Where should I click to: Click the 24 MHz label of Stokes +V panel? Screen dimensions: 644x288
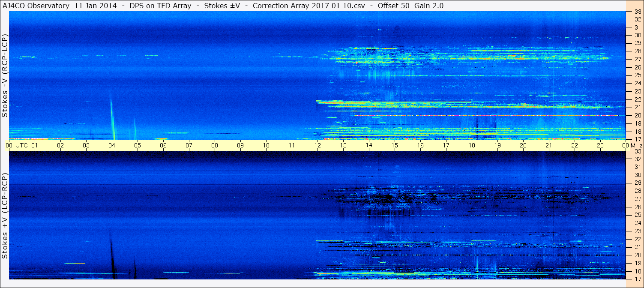tap(638, 223)
